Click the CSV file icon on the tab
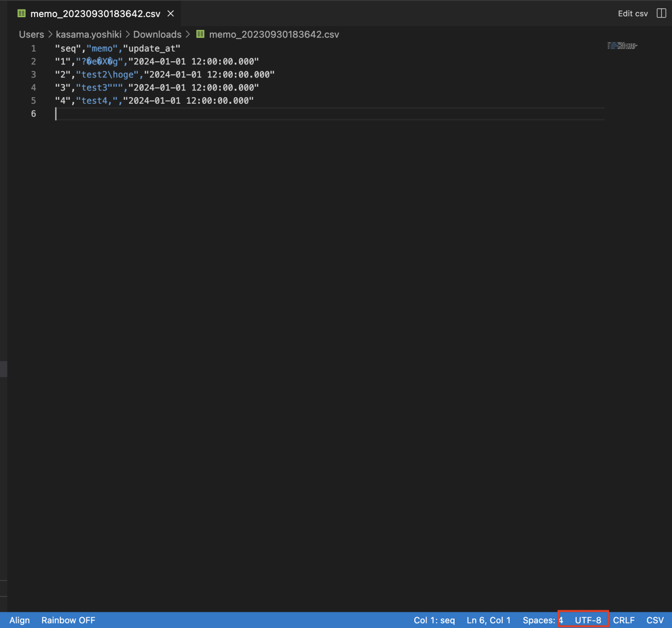 [21, 13]
